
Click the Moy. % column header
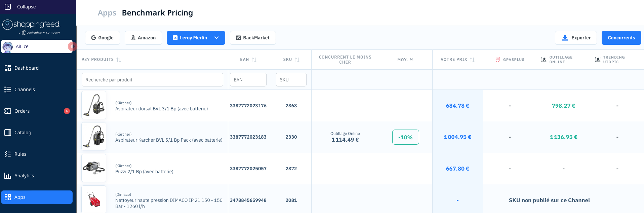[x=405, y=60]
